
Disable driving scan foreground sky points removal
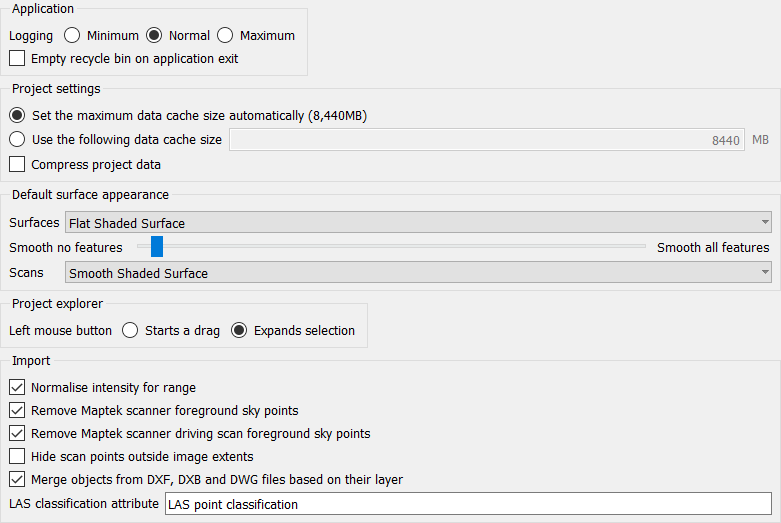pyautogui.click(x=17, y=433)
